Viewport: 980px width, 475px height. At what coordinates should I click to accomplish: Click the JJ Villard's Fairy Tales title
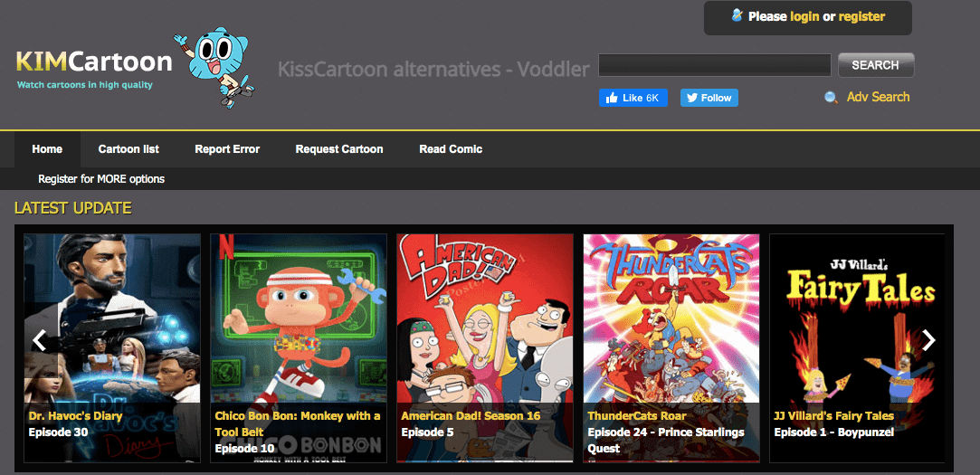click(x=833, y=415)
